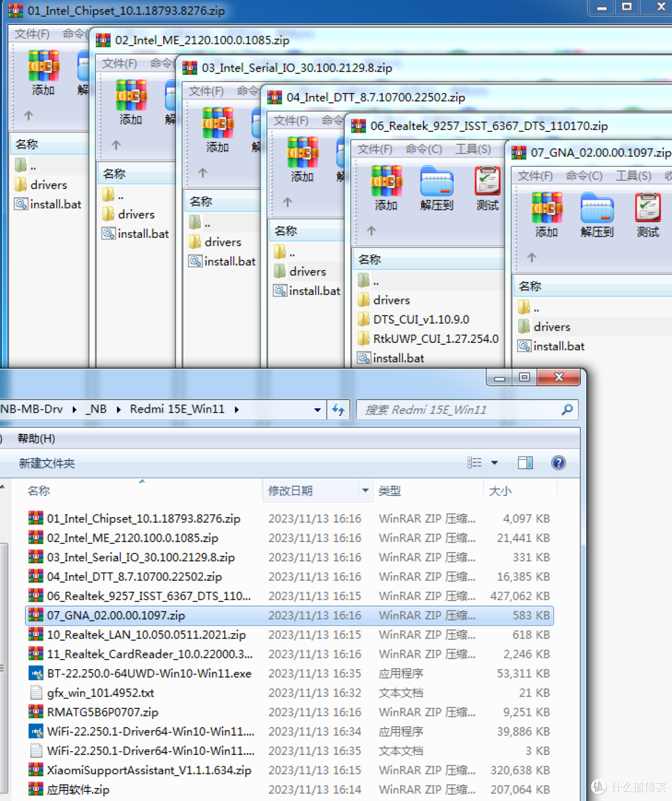Select 03_Intel_Serial_IO_30.100.2129.8.zip in file list
The image size is (672, 801).
[289, 557]
